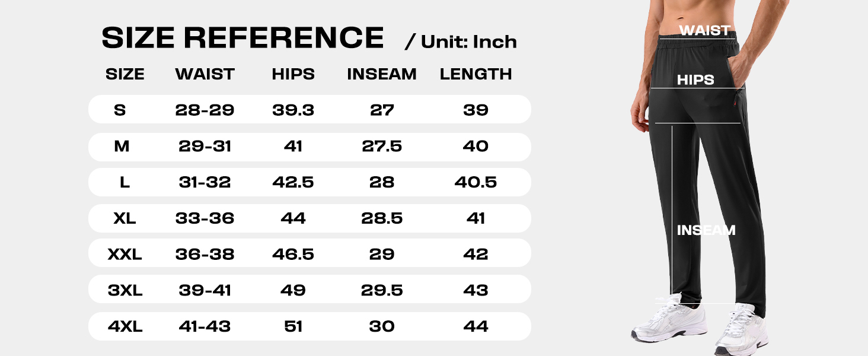Click the 31-32 waist value

click(205, 182)
